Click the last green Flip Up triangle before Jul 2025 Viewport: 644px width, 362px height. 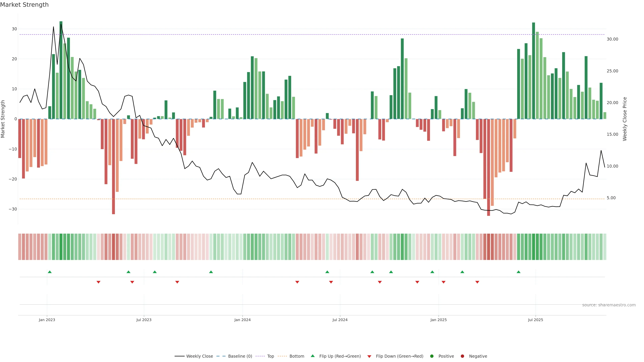(519, 272)
